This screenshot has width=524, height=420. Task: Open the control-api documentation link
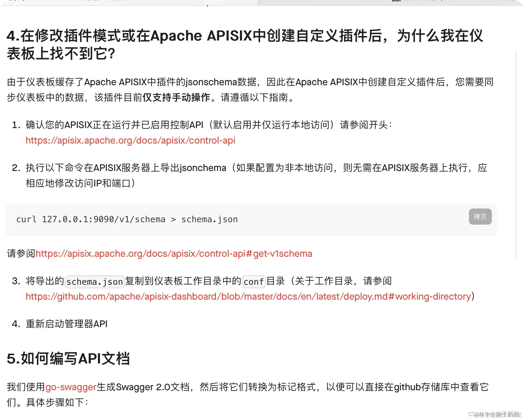130,140
